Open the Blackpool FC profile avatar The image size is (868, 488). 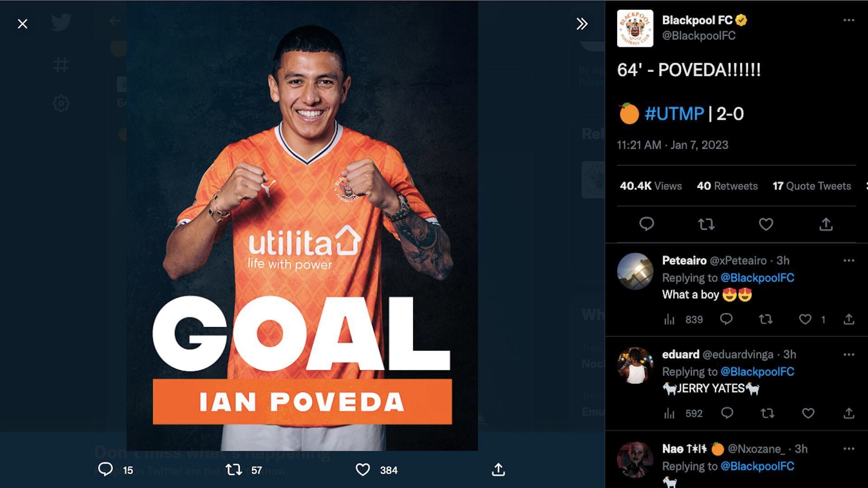click(x=635, y=28)
